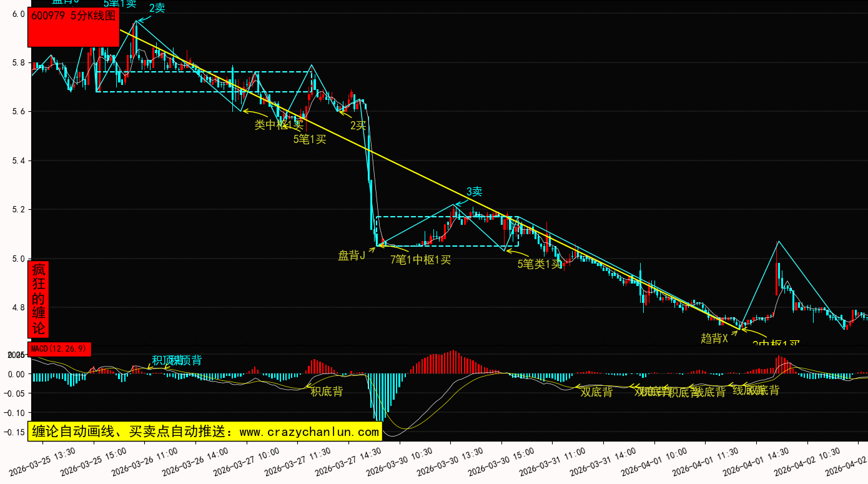Select the MACD(12,26,9) indicator label
This screenshot has height=484, width=868.
tap(59, 349)
